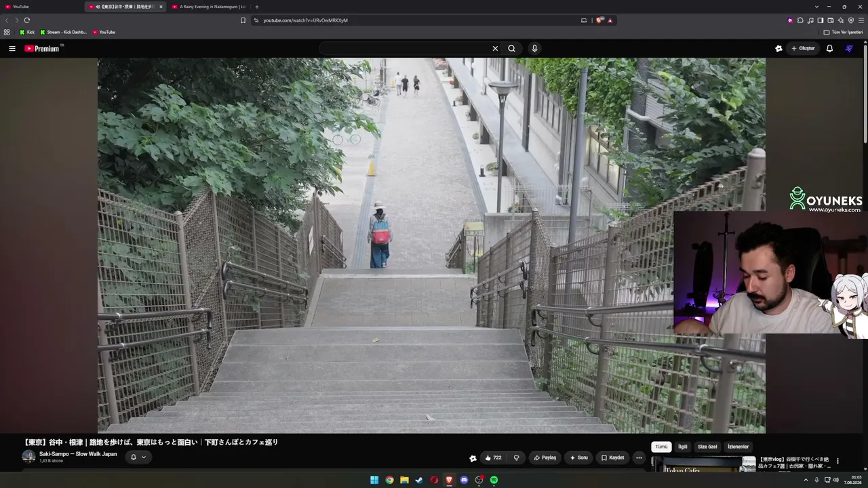
Task: Select the İzlenenler filter chip
Action: point(738,447)
